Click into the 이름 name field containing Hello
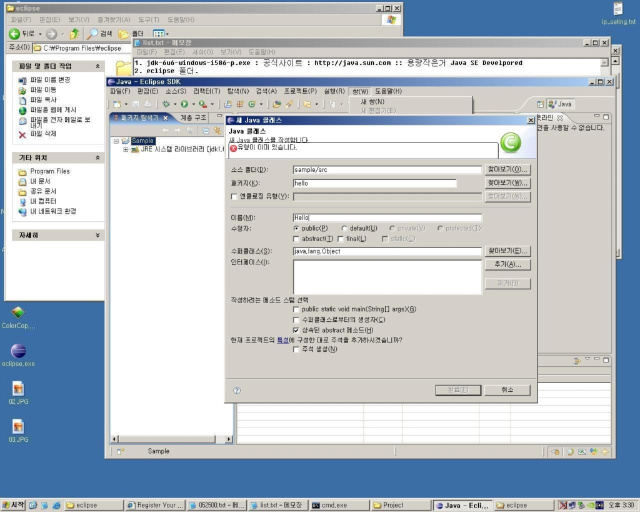This screenshot has height=512, width=640. pos(387,218)
